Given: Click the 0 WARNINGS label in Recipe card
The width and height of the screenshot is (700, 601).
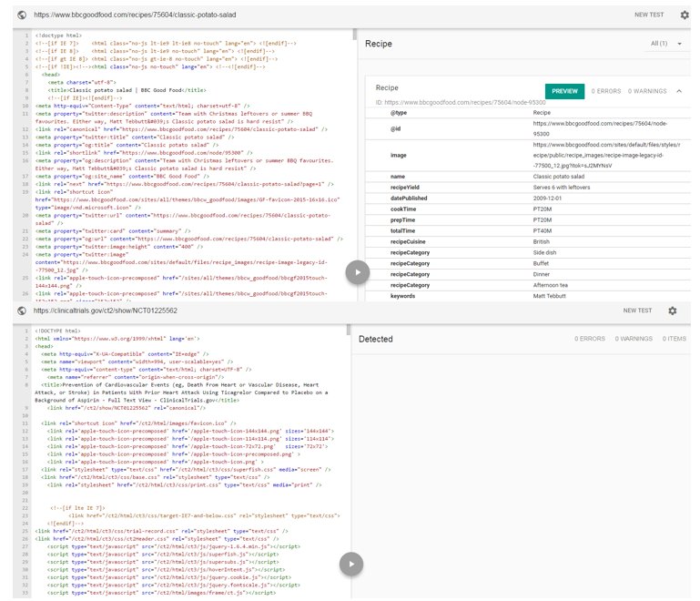Looking at the screenshot, I should tap(647, 91).
